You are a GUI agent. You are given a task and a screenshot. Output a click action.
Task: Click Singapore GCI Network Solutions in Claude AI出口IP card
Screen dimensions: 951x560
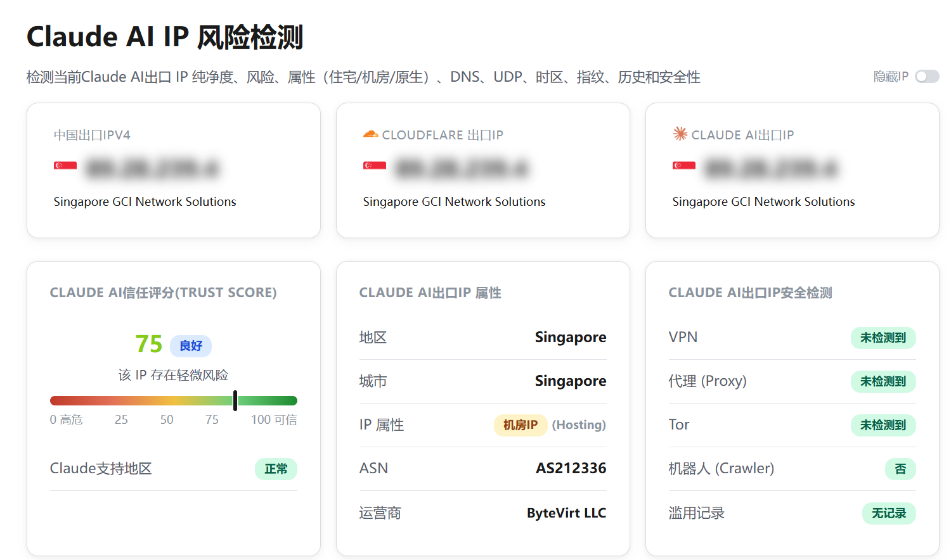pos(764,201)
